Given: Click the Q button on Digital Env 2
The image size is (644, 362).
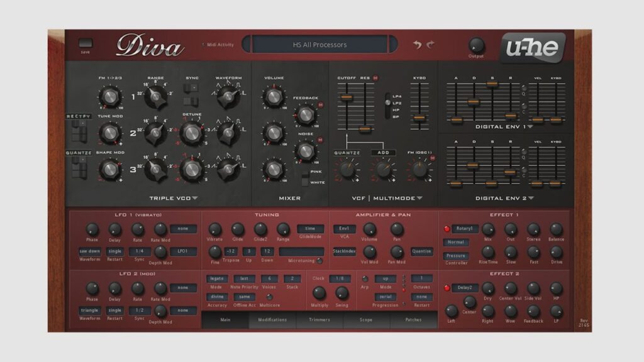Looking at the screenshot, I should [524, 151].
